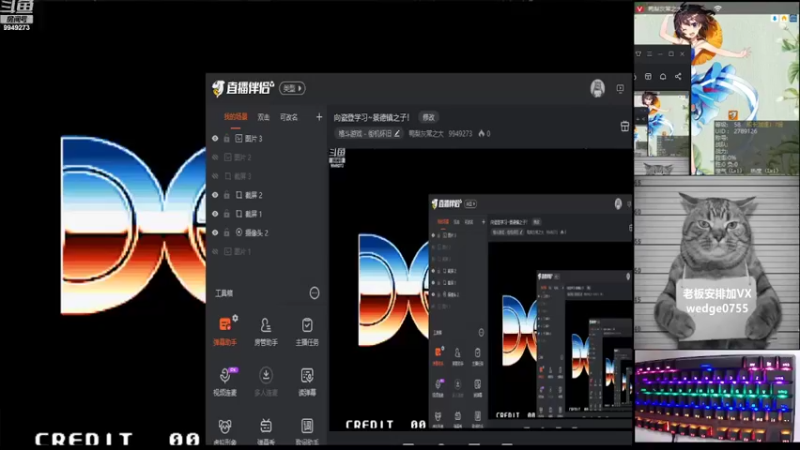Select the dimmed 截屏 3 source row

tap(266, 176)
